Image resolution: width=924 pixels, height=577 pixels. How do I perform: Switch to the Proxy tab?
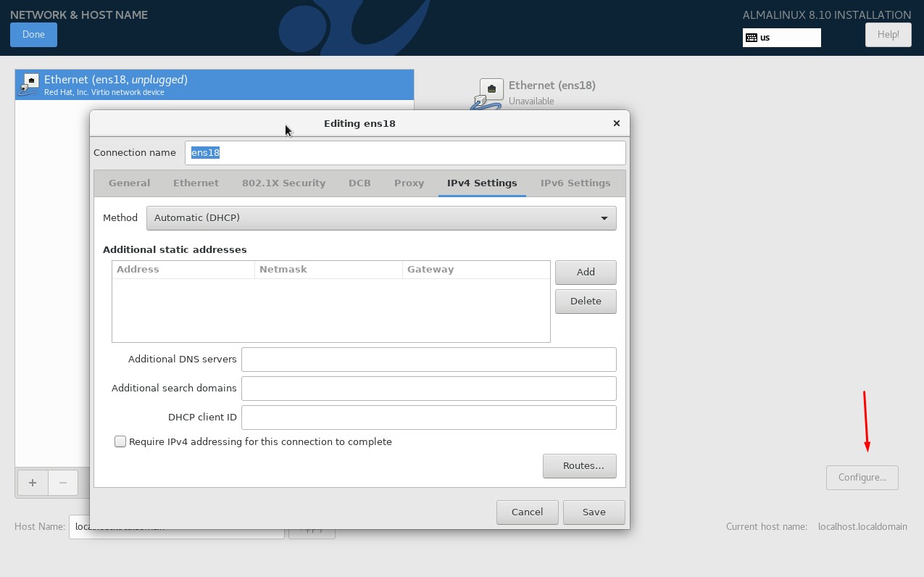(x=409, y=183)
